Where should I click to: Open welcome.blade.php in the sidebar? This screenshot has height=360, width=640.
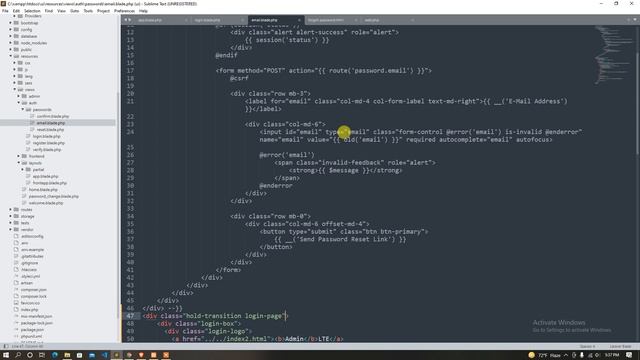pos(46,203)
